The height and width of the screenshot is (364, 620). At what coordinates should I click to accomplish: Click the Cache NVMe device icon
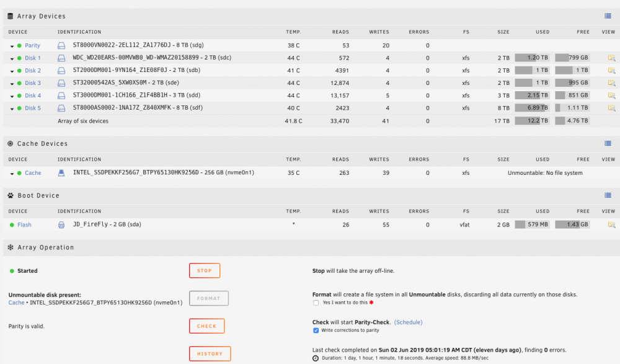click(x=61, y=173)
